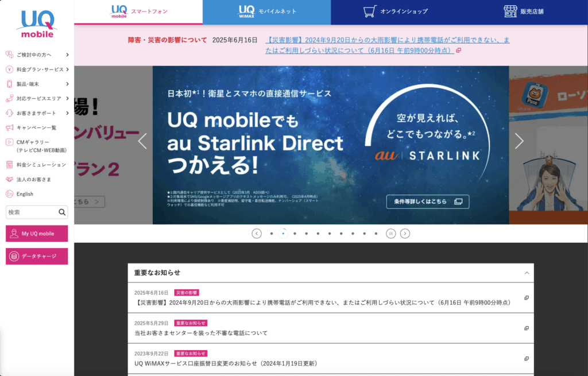Click the store icon beside 販売店舗
This screenshot has width=588, height=376.
510,11
